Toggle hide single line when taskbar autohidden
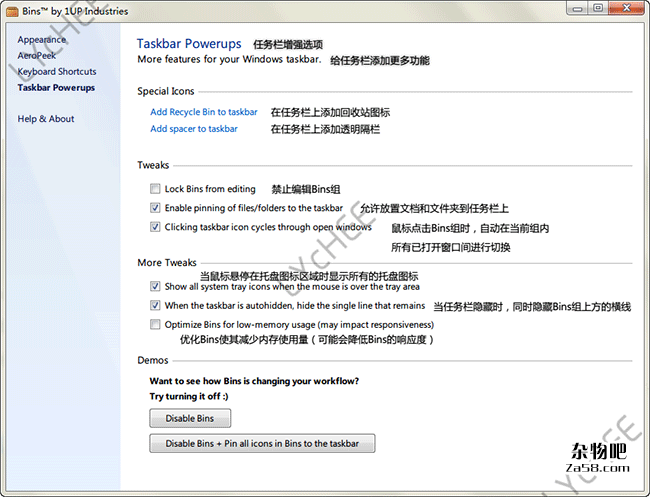This screenshot has width=650, height=497. point(155,305)
